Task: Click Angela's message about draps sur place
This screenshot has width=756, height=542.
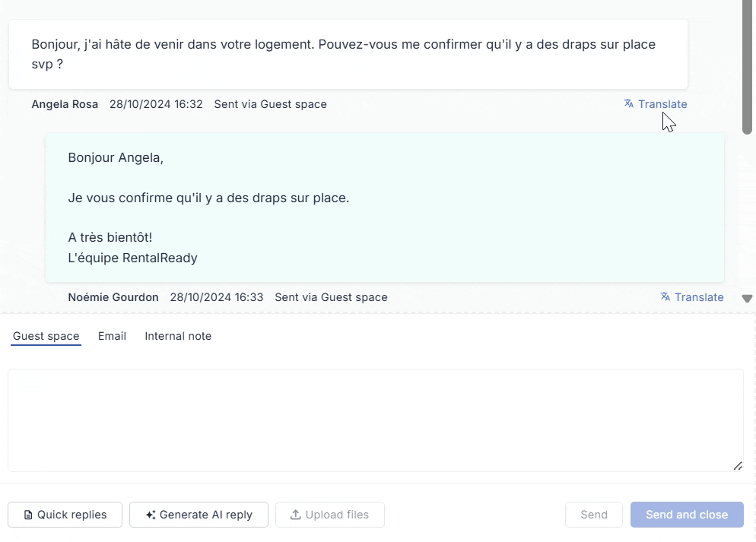Action: click(348, 55)
